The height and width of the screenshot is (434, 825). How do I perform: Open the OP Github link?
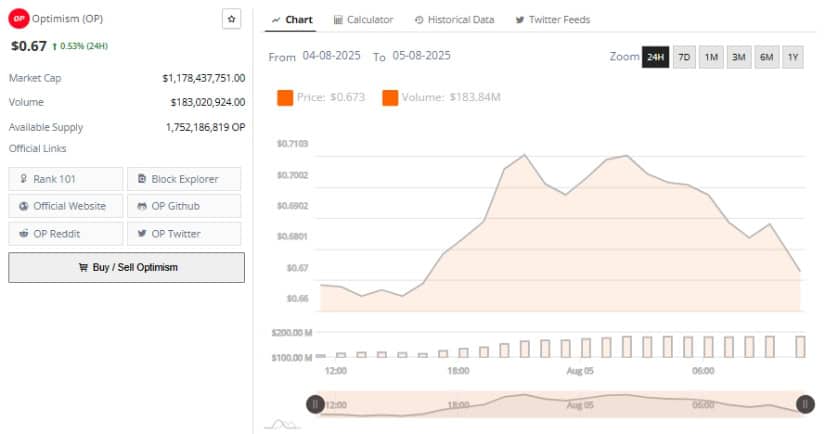coord(184,206)
